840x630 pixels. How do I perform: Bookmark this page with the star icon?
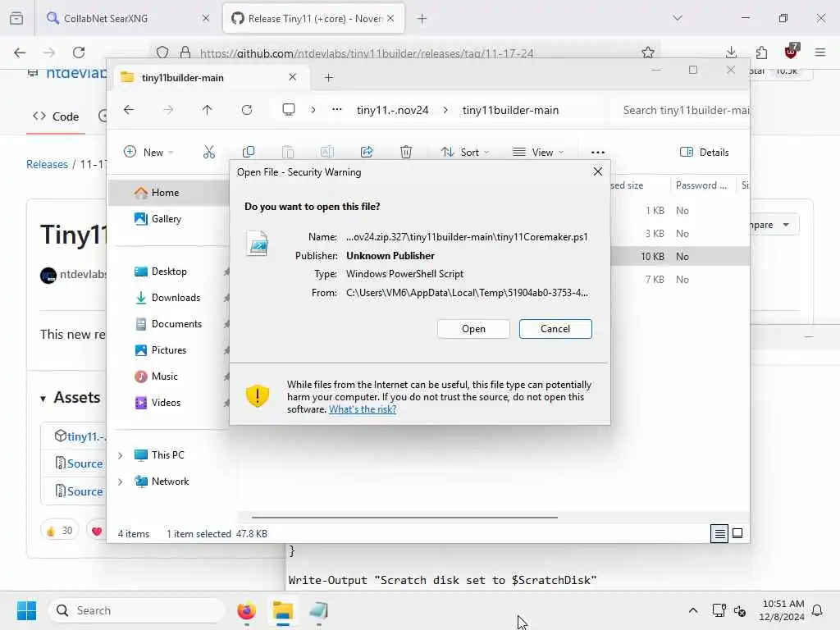tap(648, 52)
